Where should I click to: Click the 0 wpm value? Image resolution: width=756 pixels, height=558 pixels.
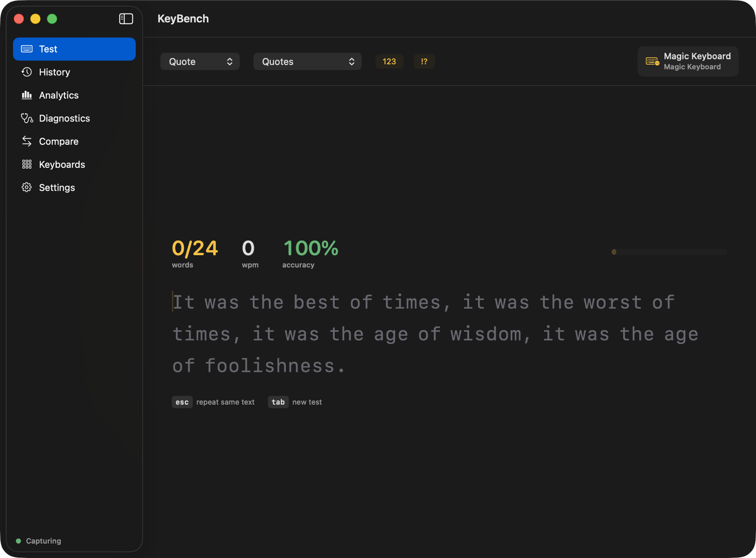[x=248, y=248]
